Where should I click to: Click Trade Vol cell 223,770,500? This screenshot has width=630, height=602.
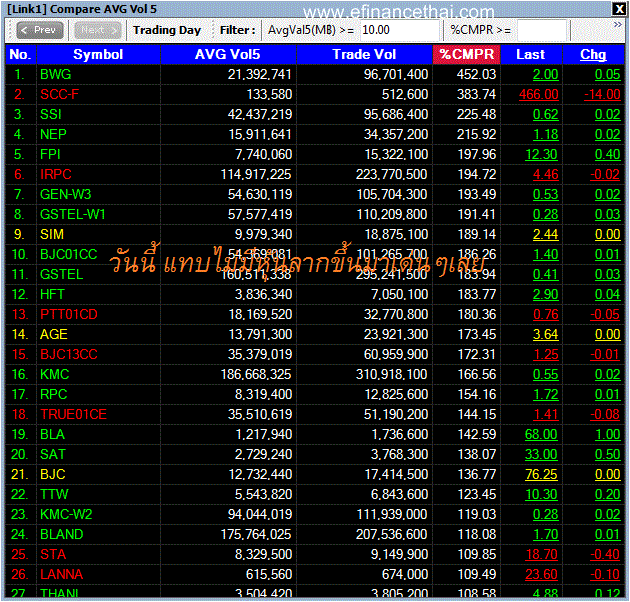pyautogui.click(x=392, y=174)
